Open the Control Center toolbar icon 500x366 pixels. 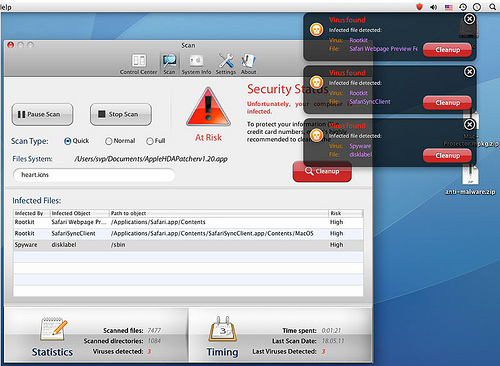pos(139,64)
